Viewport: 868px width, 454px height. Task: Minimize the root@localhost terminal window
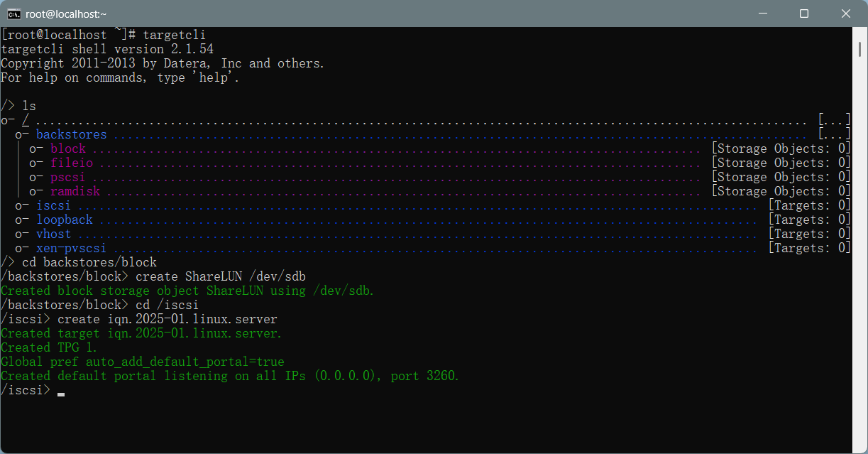pyautogui.click(x=762, y=13)
